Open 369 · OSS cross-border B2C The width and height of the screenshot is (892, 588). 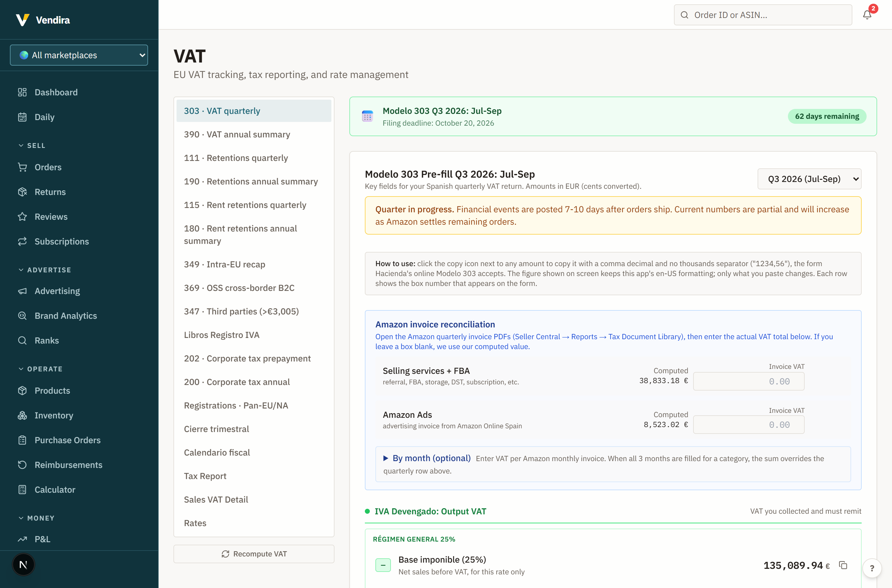click(254, 288)
